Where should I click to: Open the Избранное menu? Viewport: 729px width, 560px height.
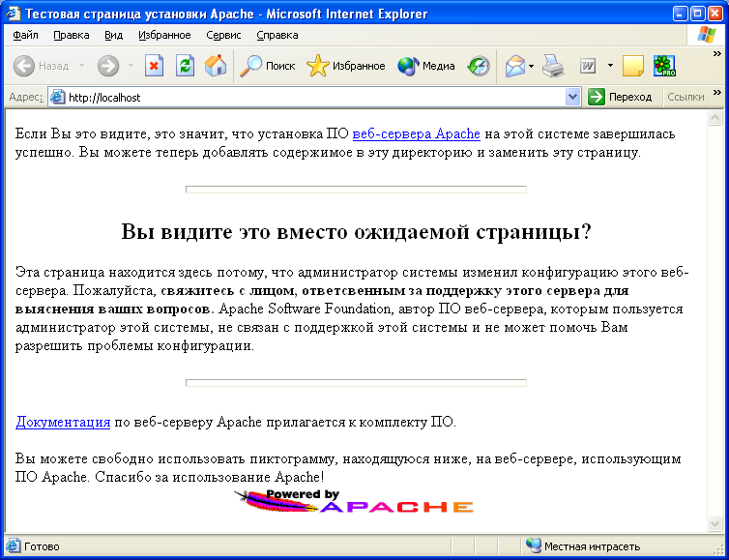click(x=164, y=36)
